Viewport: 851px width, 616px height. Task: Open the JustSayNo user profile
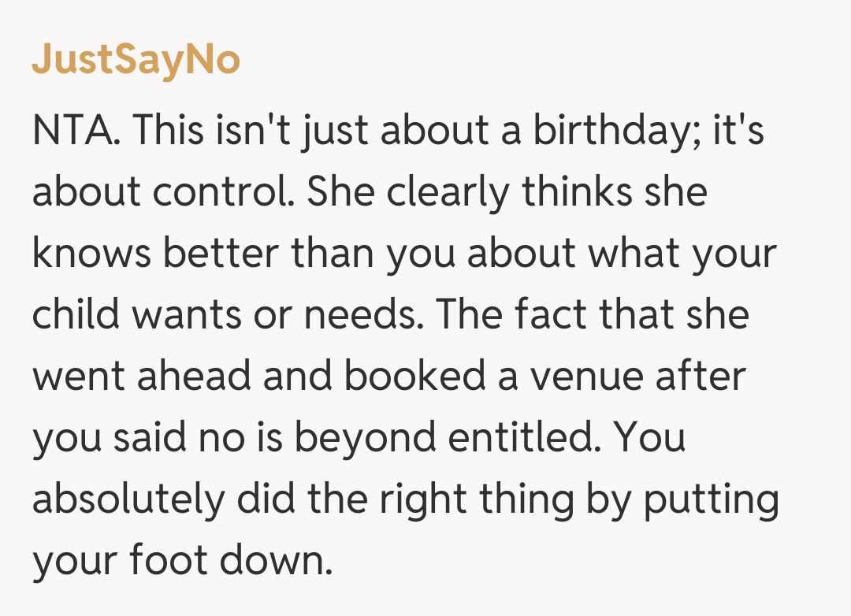click(x=136, y=61)
